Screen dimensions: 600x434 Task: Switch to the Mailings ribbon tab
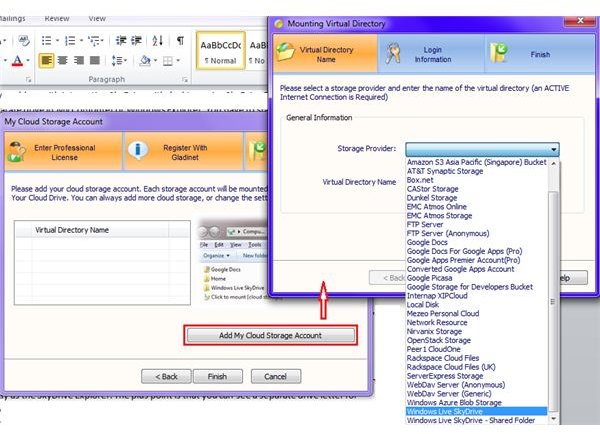point(13,18)
